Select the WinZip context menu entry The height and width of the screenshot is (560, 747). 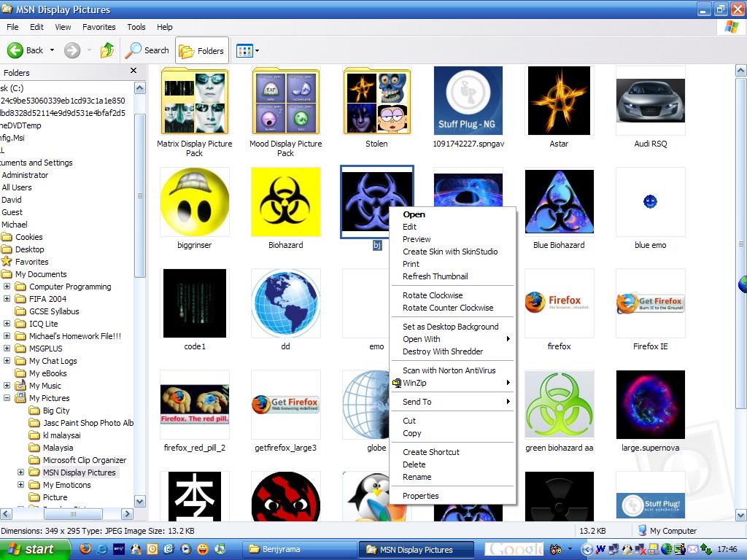pyautogui.click(x=414, y=383)
